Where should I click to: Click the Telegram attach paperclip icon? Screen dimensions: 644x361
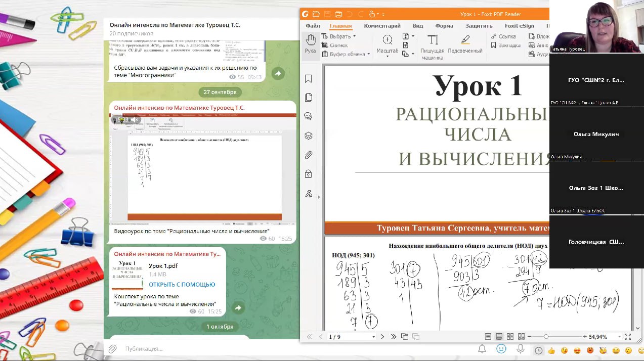[x=113, y=349]
